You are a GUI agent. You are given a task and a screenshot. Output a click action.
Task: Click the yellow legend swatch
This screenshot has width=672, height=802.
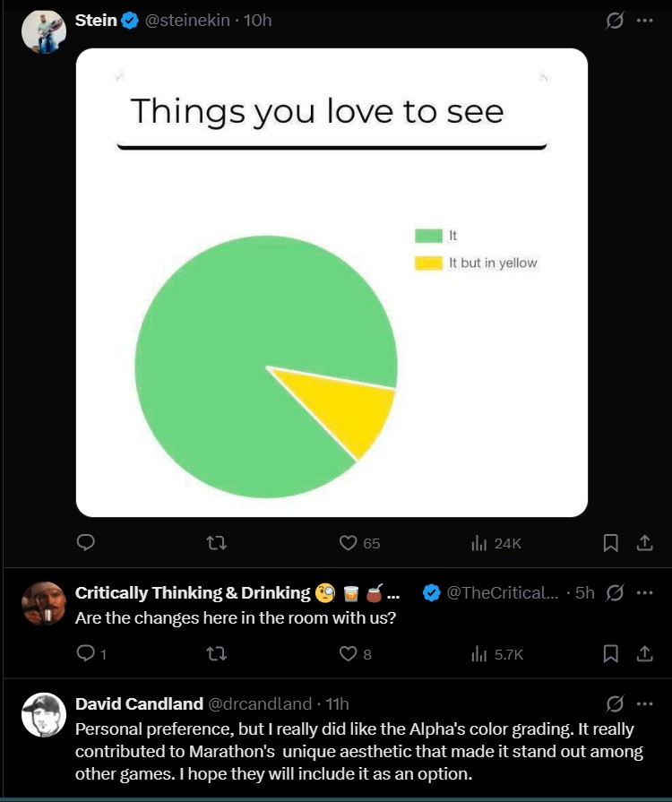(428, 263)
